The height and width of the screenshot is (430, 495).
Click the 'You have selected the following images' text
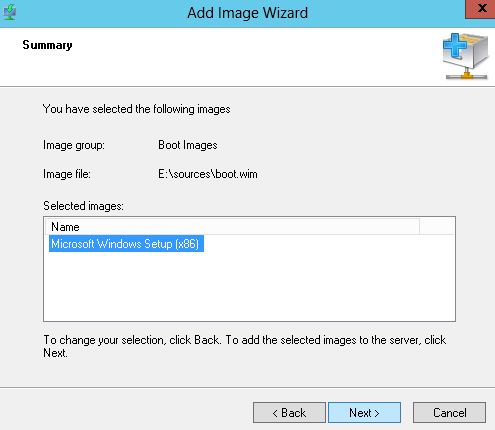[137, 109]
